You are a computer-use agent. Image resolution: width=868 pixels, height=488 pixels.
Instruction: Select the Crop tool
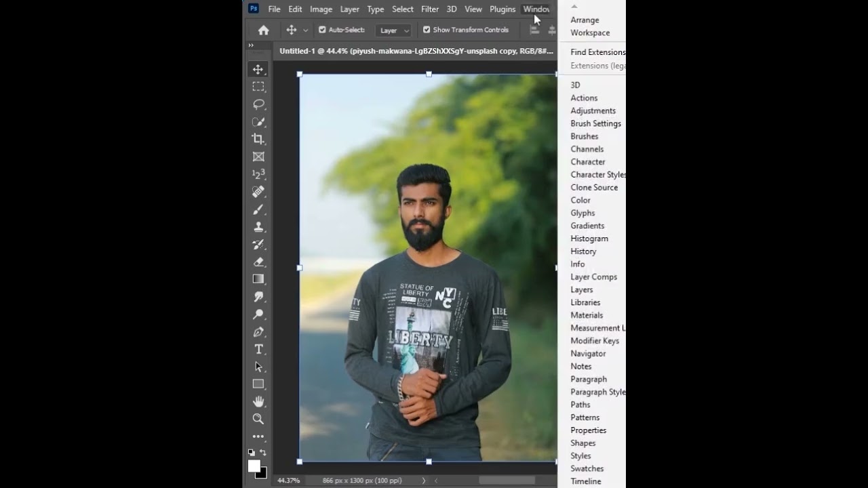tap(258, 139)
